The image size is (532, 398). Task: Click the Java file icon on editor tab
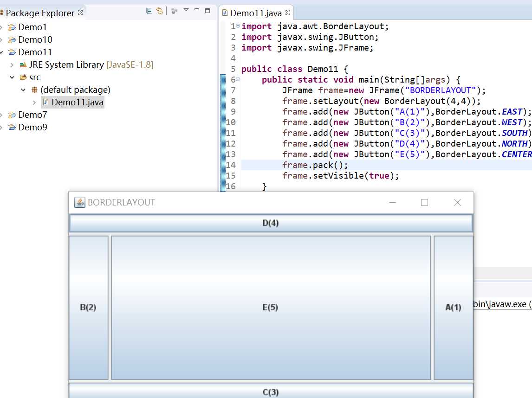click(x=224, y=13)
